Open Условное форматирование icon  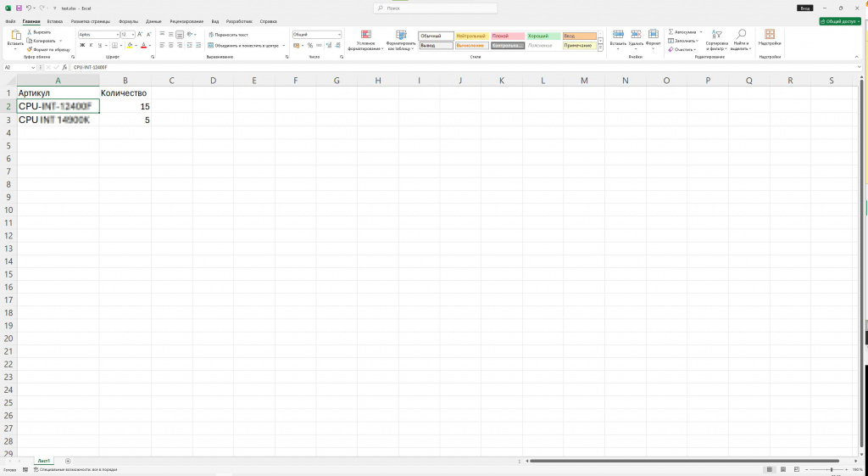coord(366,35)
